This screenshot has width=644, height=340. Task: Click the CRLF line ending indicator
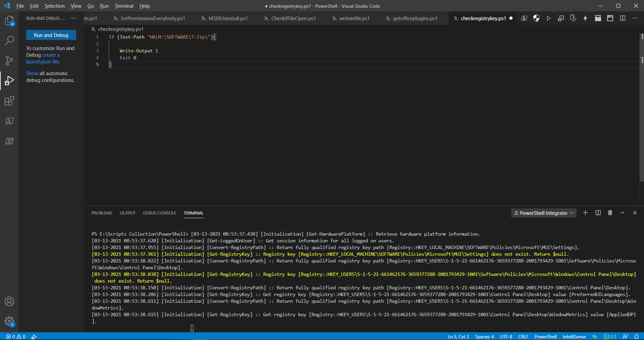pos(523,337)
